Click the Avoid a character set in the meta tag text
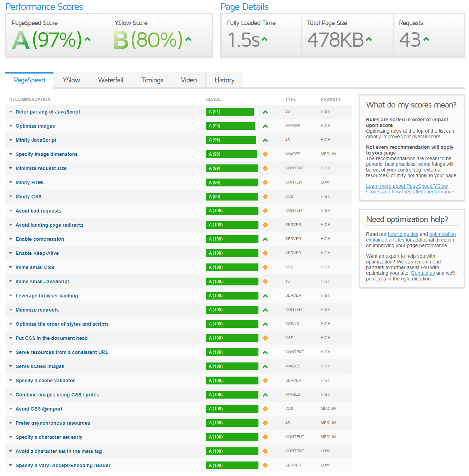The width and height of the screenshot is (469, 476). (x=59, y=451)
